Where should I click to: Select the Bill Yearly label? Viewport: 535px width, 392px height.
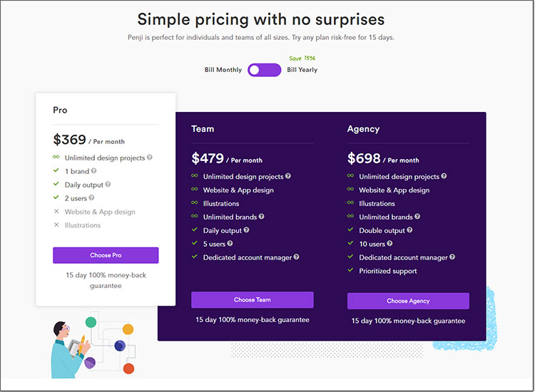pos(302,70)
